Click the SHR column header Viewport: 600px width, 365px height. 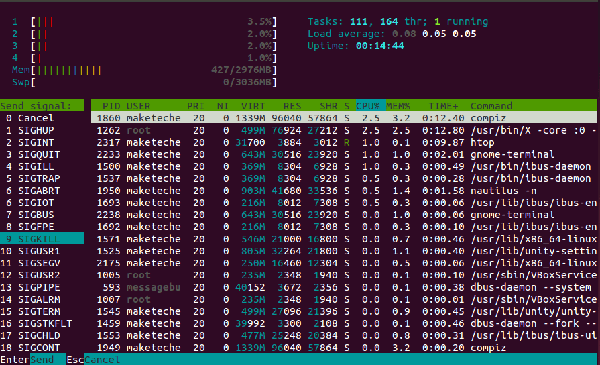coord(328,106)
